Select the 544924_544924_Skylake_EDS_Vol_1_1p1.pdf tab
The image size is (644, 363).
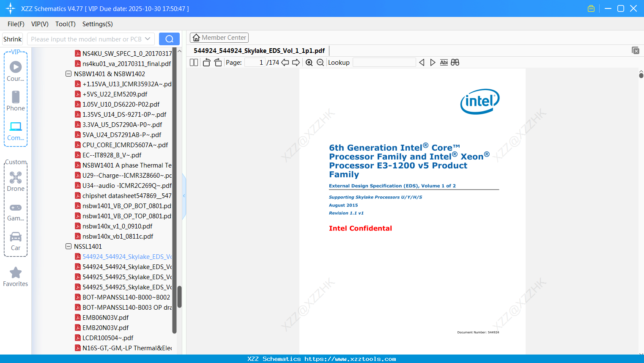pos(259,51)
